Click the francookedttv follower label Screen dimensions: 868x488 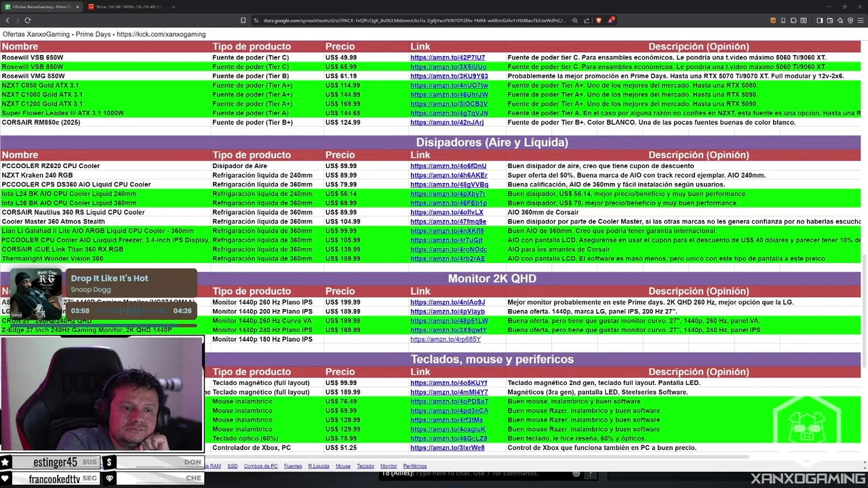54,479
